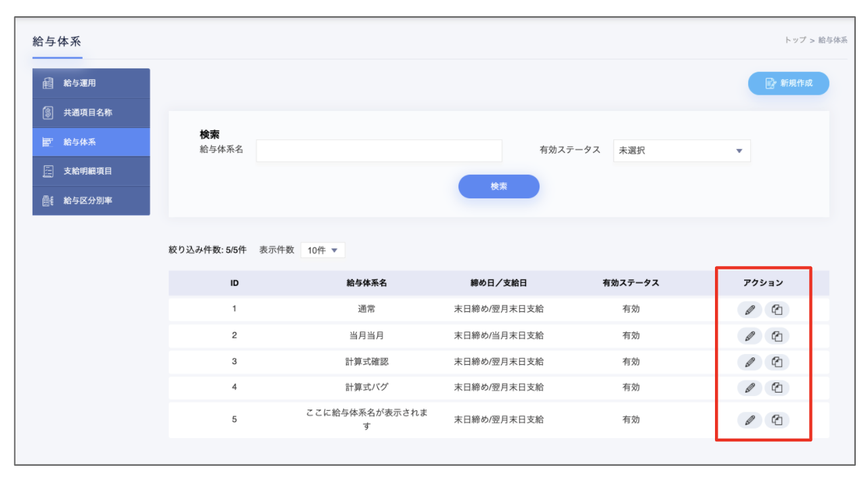Edit the row with ID 5

tap(750, 420)
